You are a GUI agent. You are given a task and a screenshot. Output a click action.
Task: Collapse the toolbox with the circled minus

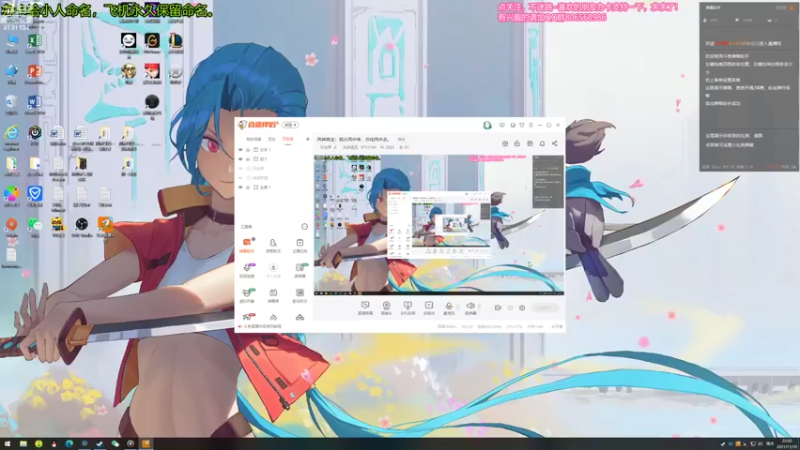(x=305, y=227)
